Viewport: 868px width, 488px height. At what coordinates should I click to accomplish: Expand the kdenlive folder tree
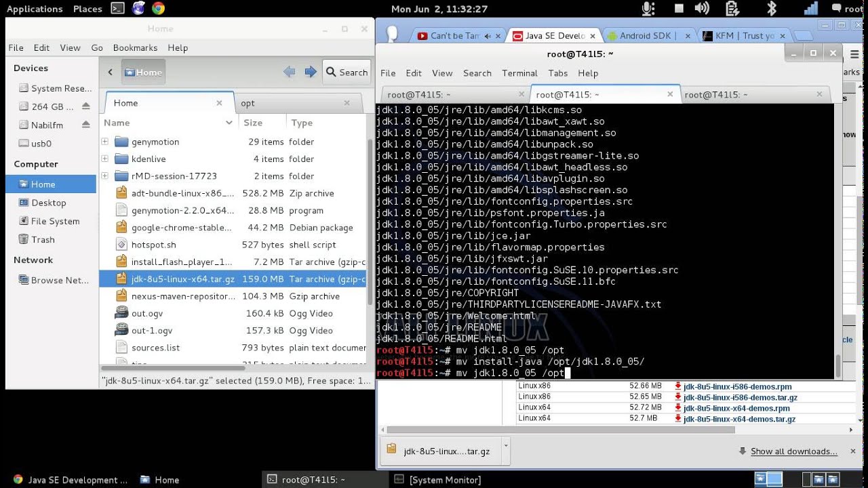click(x=104, y=159)
